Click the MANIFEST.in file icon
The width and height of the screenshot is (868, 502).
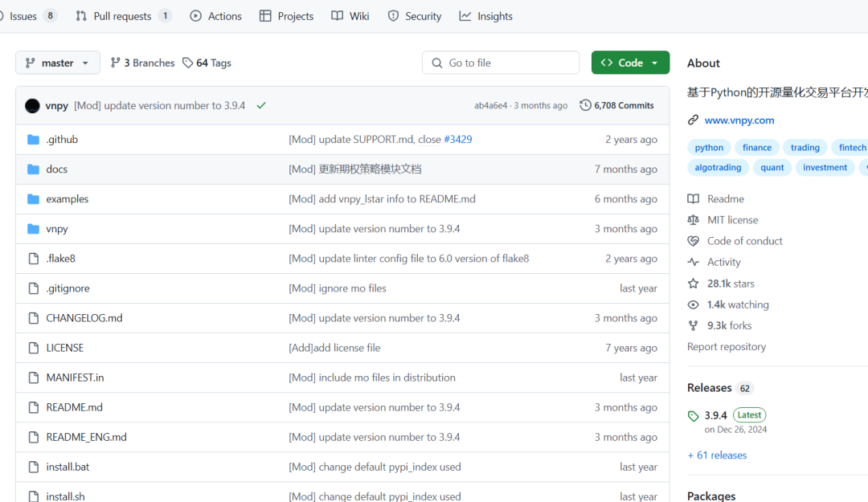pyautogui.click(x=34, y=378)
